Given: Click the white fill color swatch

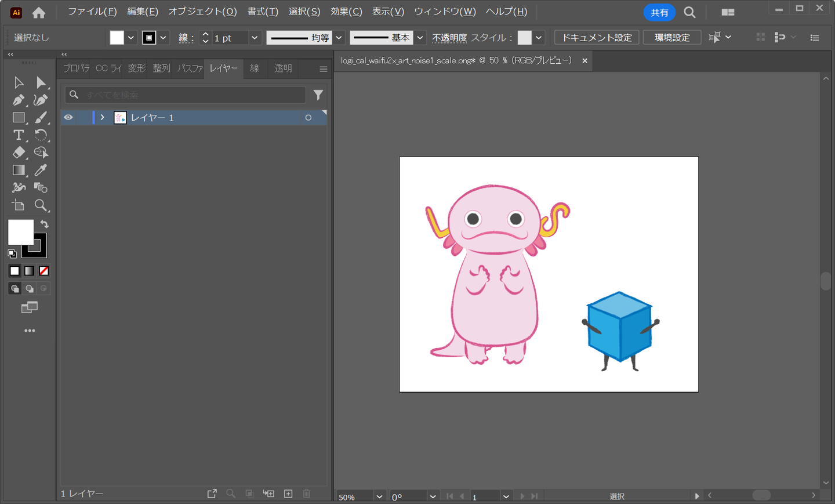Looking at the screenshot, I should coord(20,232).
